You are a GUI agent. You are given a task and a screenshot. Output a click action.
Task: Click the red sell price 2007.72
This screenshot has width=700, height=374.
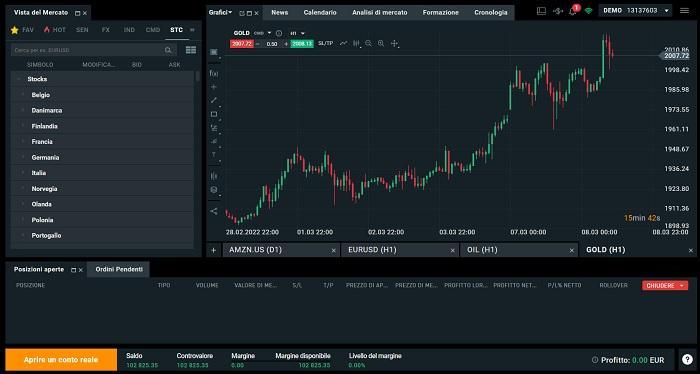(x=242, y=44)
